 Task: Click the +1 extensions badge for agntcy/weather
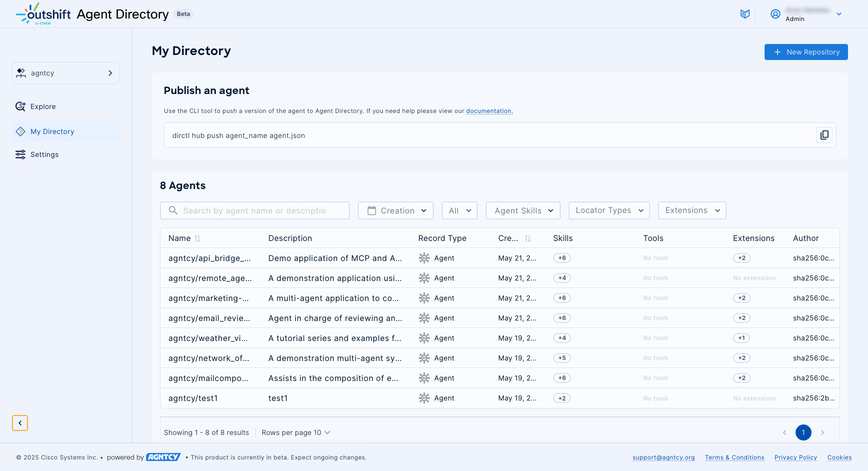[742, 338]
